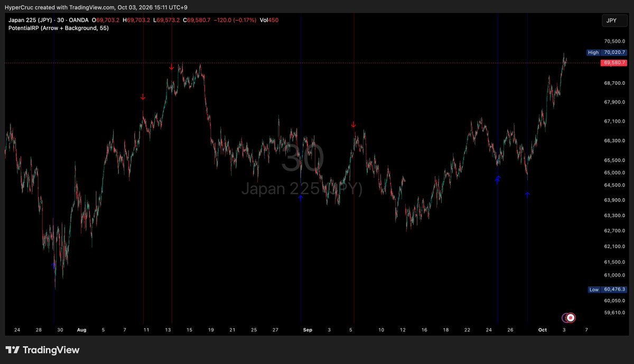Click the 70,500.0 price axis label
634x364 pixels.
(x=614, y=41)
